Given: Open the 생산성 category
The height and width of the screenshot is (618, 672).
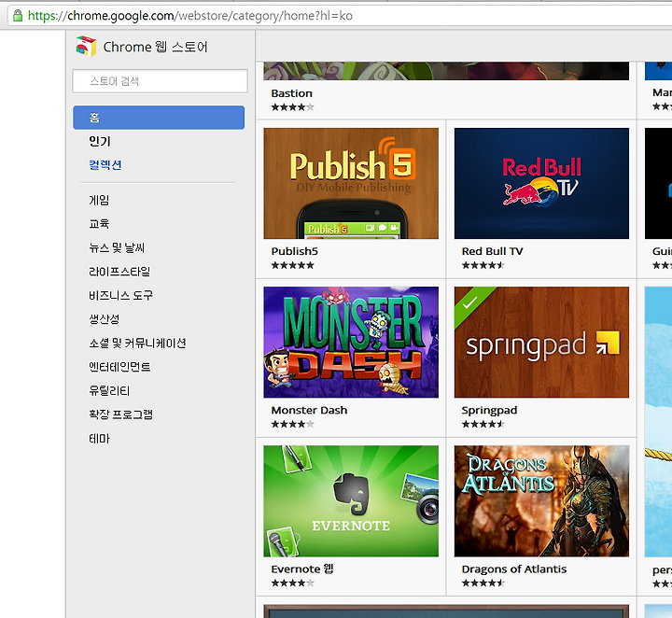Looking at the screenshot, I should point(105,319).
